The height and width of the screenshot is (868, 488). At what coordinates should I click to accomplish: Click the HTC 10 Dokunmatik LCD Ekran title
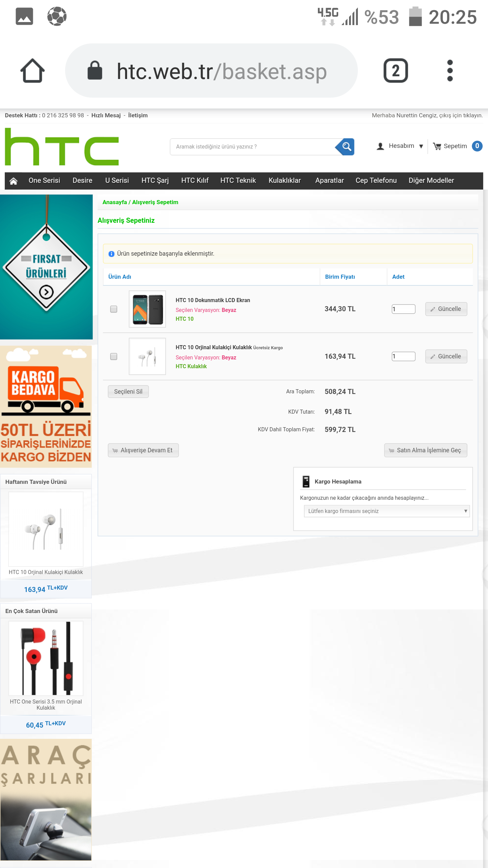tap(213, 300)
